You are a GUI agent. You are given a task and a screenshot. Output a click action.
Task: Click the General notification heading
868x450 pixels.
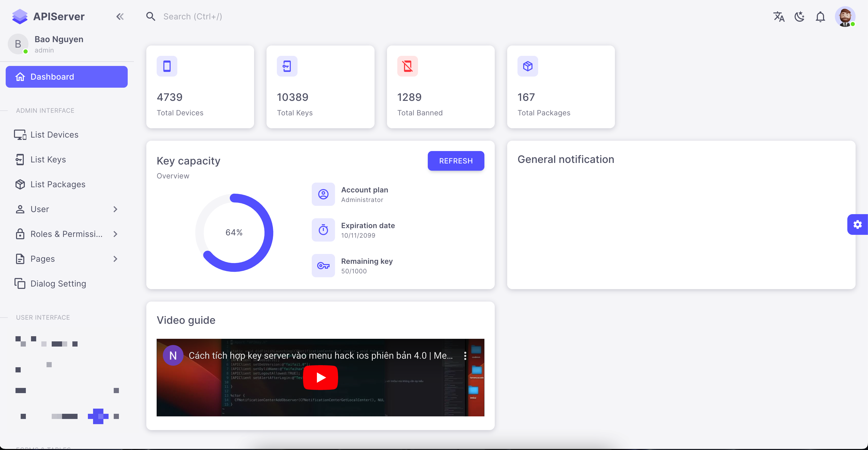[x=566, y=159]
